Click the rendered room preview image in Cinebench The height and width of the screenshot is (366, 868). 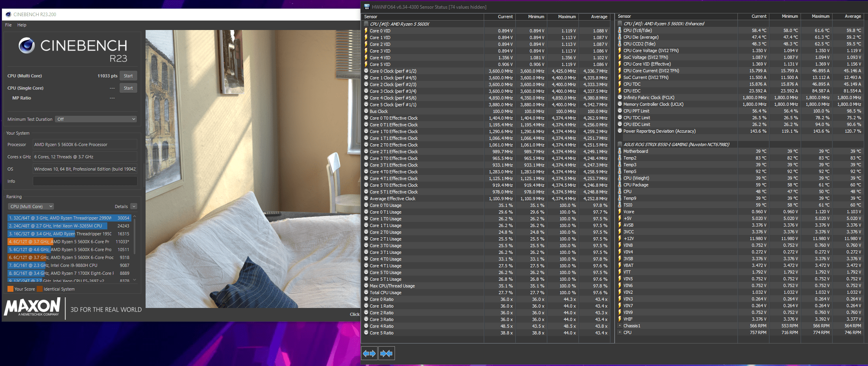click(253, 169)
